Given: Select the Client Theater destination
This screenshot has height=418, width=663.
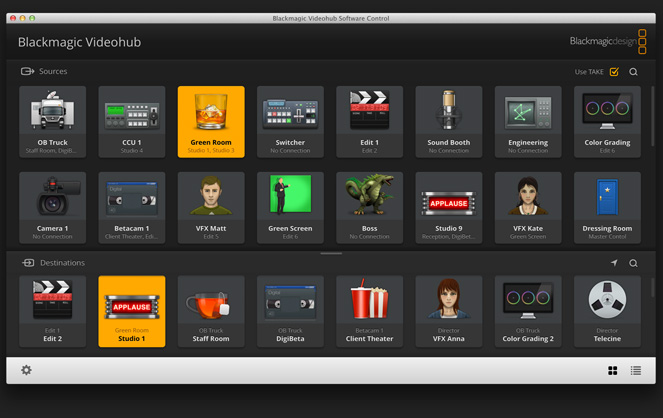Looking at the screenshot, I should (x=370, y=311).
